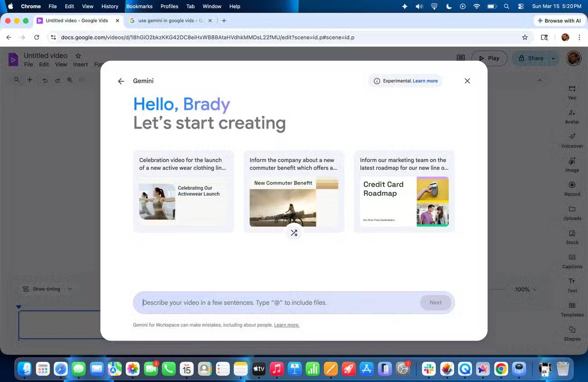Click the Next button in the Gemini dialog
The width and height of the screenshot is (588, 382).
point(436,302)
